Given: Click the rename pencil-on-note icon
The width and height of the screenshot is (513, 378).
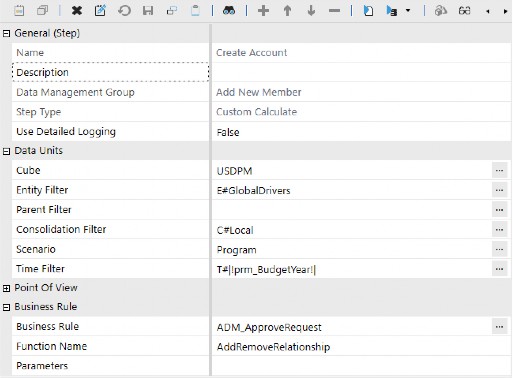Looking at the screenshot, I should [100, 11].
